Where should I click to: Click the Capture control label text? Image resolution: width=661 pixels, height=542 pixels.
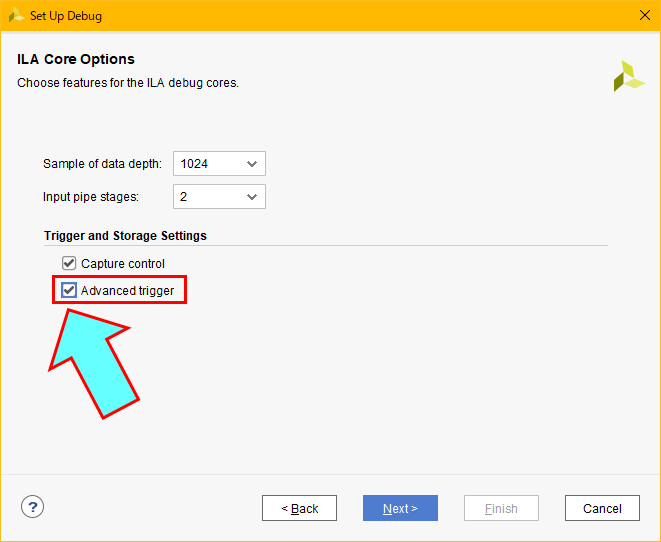click(123, 264)
